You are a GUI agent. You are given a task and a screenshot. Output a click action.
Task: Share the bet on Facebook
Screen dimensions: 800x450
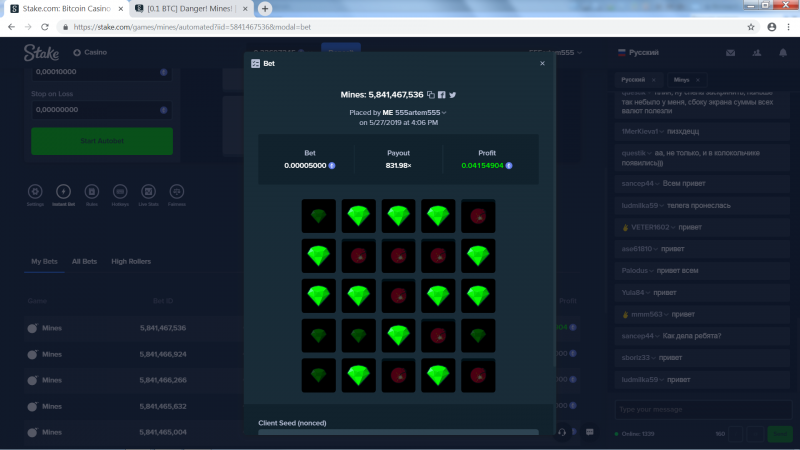442,95
